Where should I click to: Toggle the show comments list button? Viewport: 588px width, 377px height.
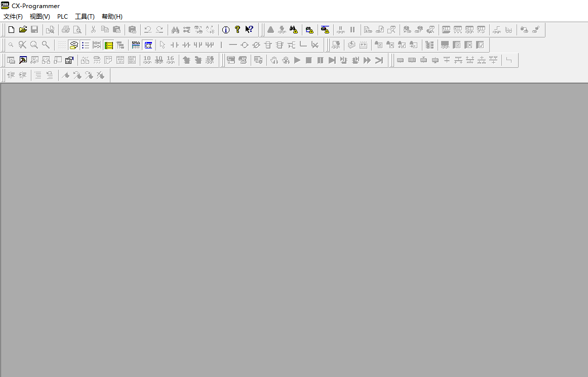click(86, 45)
